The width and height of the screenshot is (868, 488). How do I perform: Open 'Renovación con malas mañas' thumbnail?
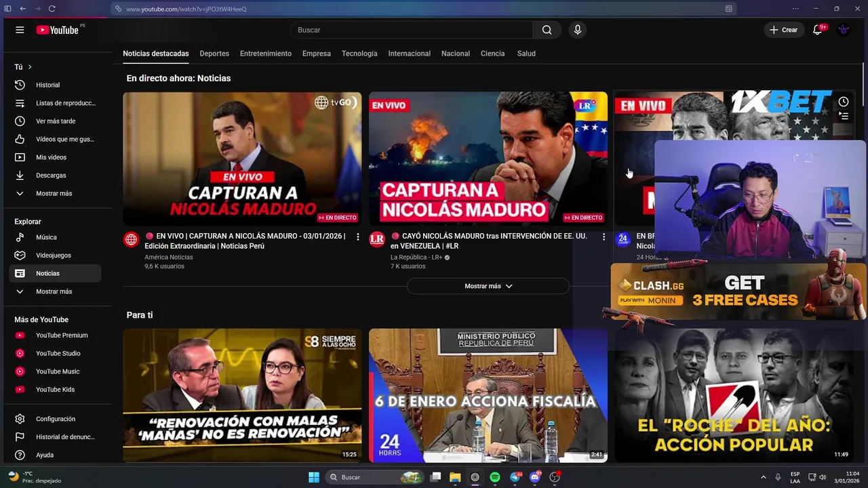click(242, 395)
